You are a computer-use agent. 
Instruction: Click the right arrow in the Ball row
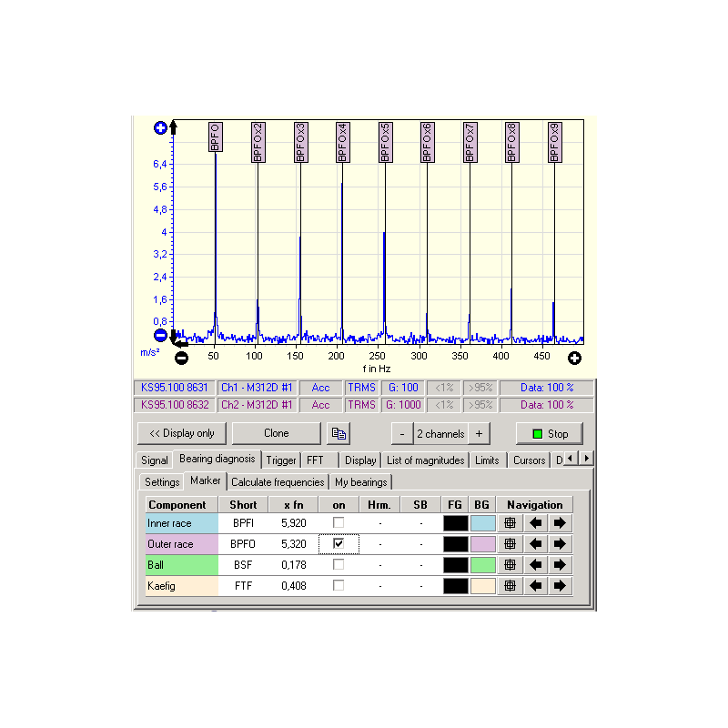[x=560, y=565]
